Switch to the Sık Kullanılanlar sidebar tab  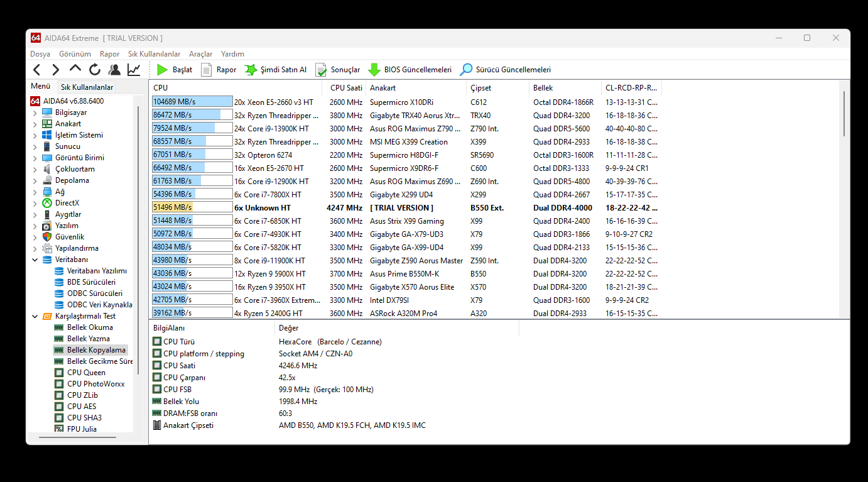pyautogui.click(x=87, y=87)
